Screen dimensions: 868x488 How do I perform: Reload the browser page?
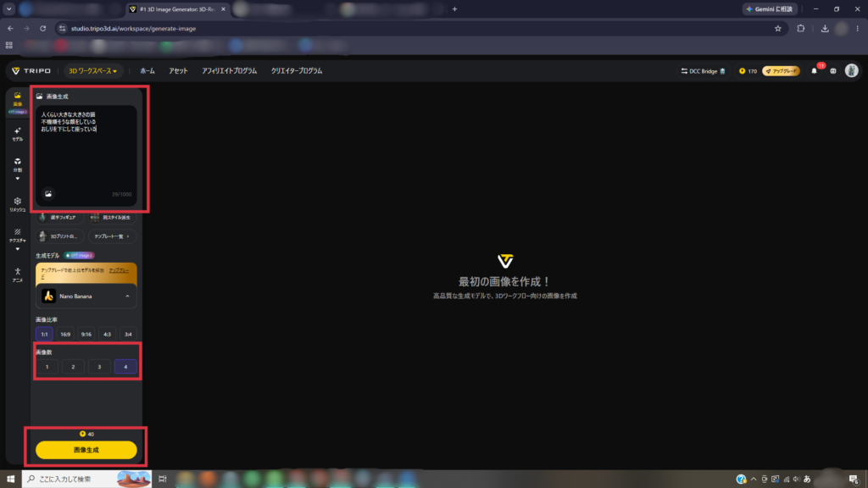(x=42, y=28)
